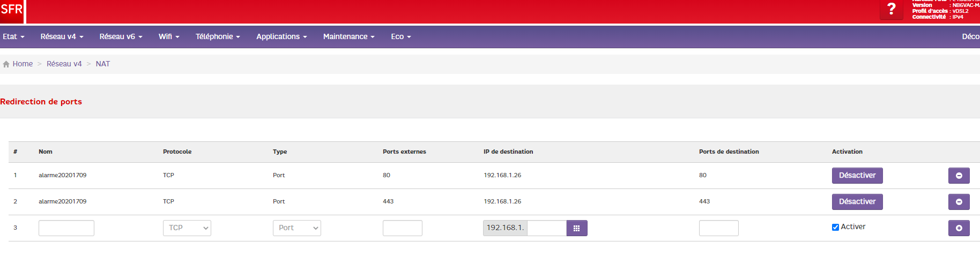Click the SFR logo
The height and width of the screenshot is (257, 980).
12,11
